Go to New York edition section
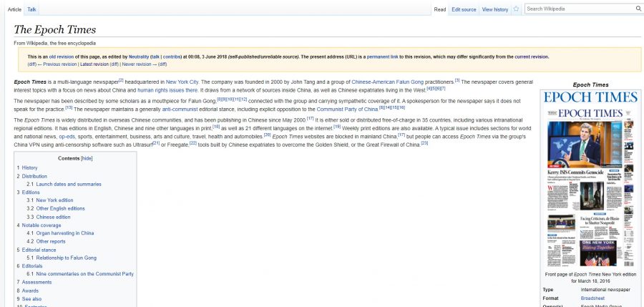The height and width of the screenshot is (307, 644). [x=54, y=200]
